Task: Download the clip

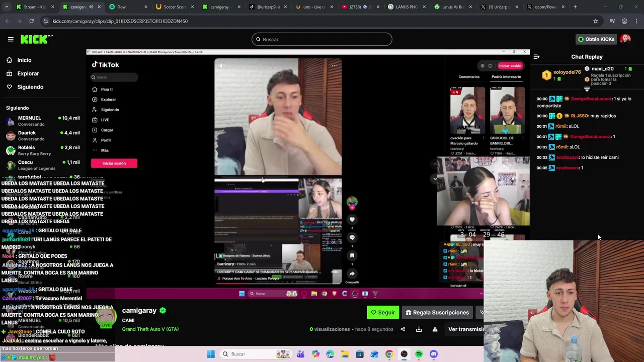Action: (419, 329)
